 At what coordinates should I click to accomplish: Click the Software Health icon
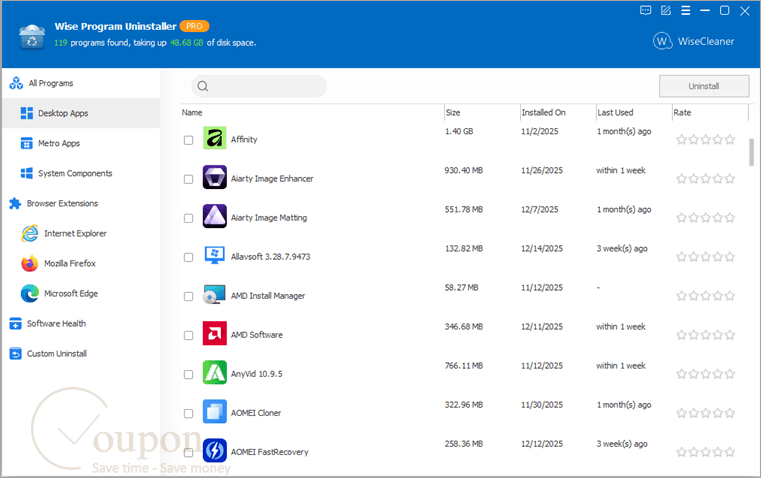[16, 324]
